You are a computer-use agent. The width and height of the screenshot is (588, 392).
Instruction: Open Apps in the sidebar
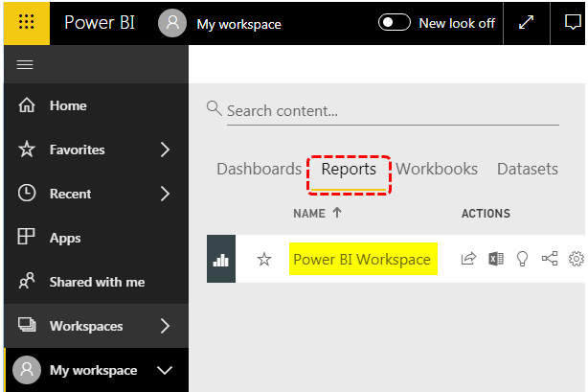pos(96,238)
